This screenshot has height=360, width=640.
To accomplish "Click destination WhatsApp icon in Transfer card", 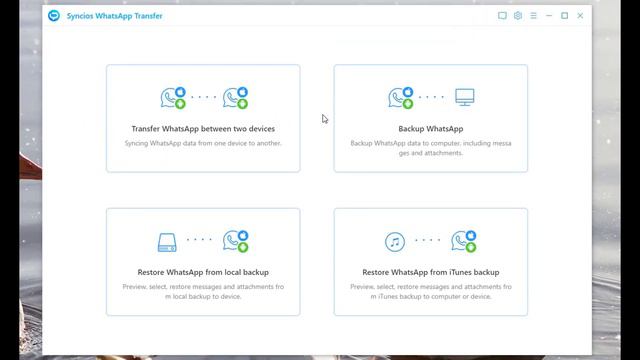I will (236, 98).
